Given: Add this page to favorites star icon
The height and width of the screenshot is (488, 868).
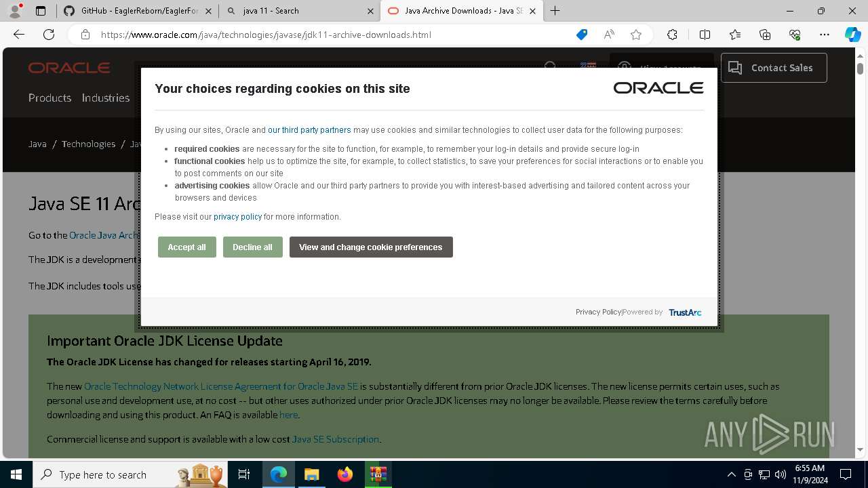Looking at the screenshot, I should [636, 35].
